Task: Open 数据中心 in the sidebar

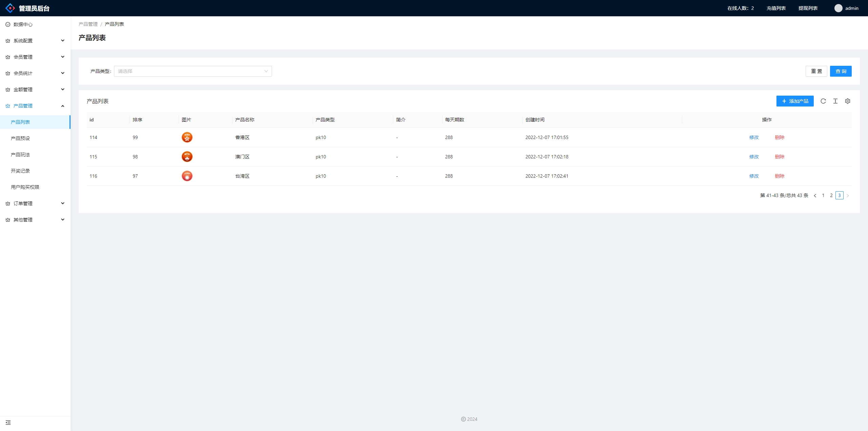Action: 23,24
